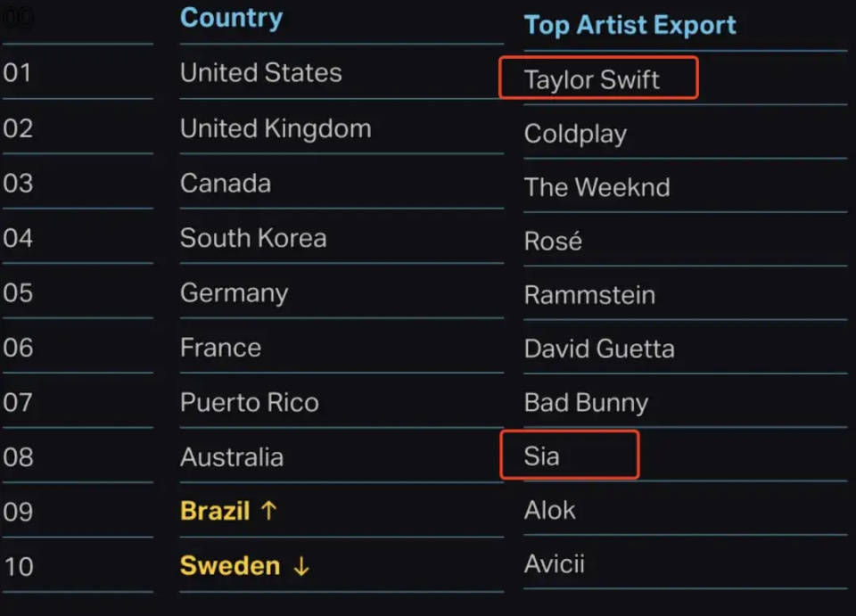Select the Taylor Swift highlighted box
The width and height of the screenshot is (856, 616).
pyautogui.click(x=598, y=78)
